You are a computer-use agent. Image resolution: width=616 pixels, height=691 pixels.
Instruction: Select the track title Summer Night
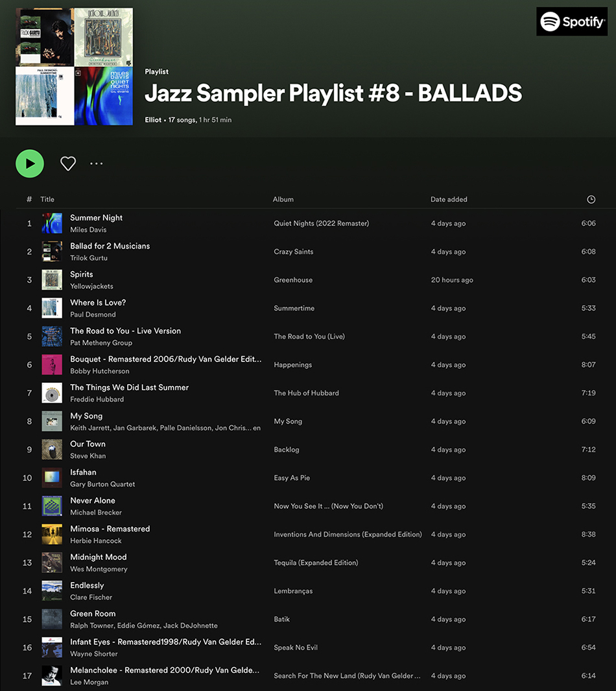click(x=97, y=218)
